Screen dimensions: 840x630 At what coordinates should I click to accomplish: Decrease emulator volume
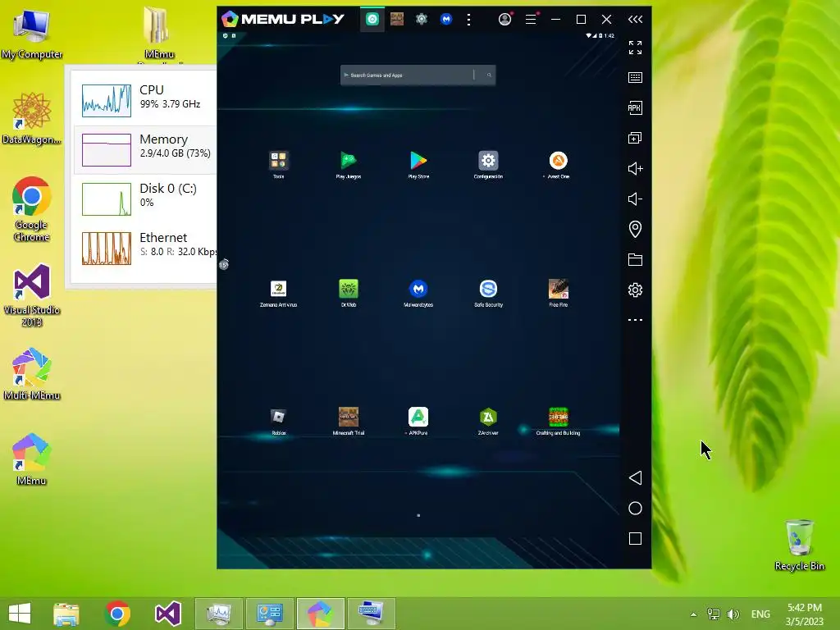click(x=635, y=199)
